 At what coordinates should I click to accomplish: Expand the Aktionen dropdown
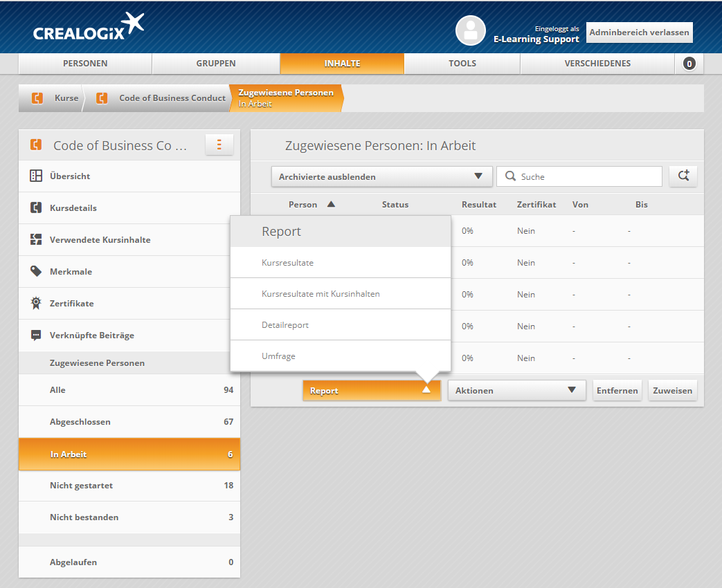pos(516,390)
